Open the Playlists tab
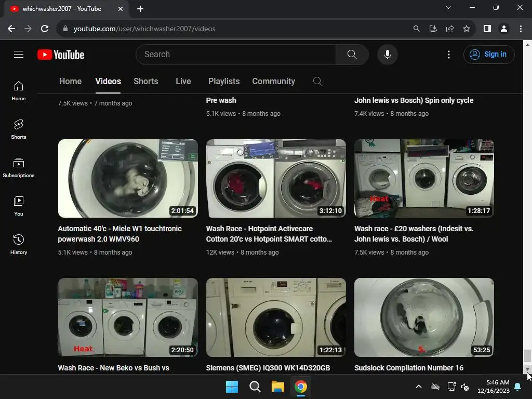 click(x=224, y=82)
